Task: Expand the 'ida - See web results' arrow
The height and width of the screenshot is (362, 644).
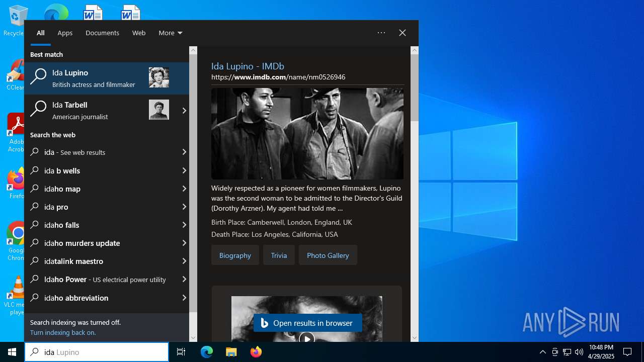Action: coord(184,152)
